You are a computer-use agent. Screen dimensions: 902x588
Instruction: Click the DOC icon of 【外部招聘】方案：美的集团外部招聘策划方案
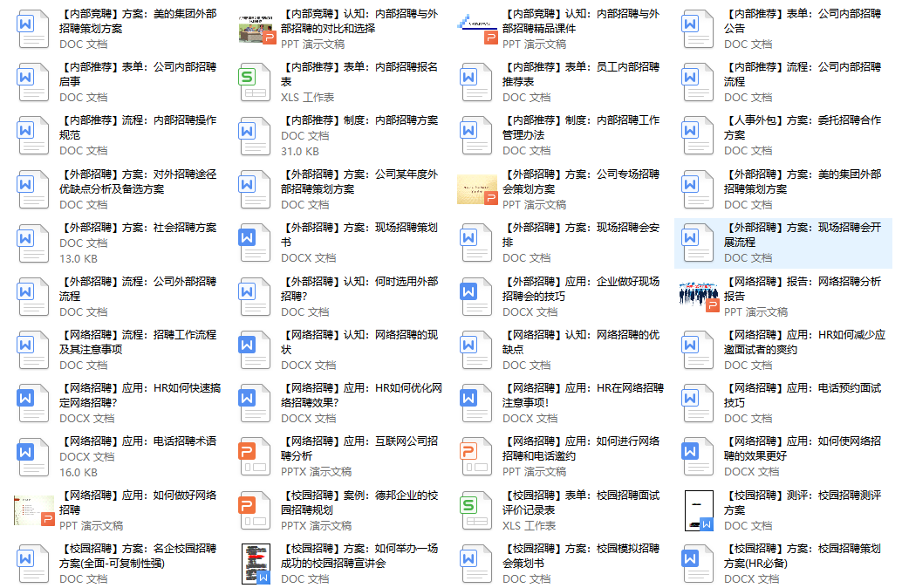(698, 189)
